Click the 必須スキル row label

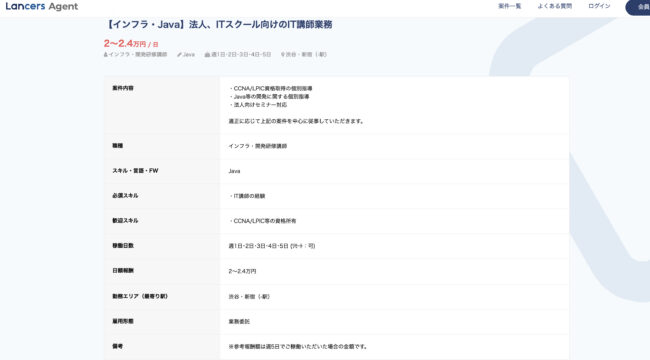[x=125, y=195]
